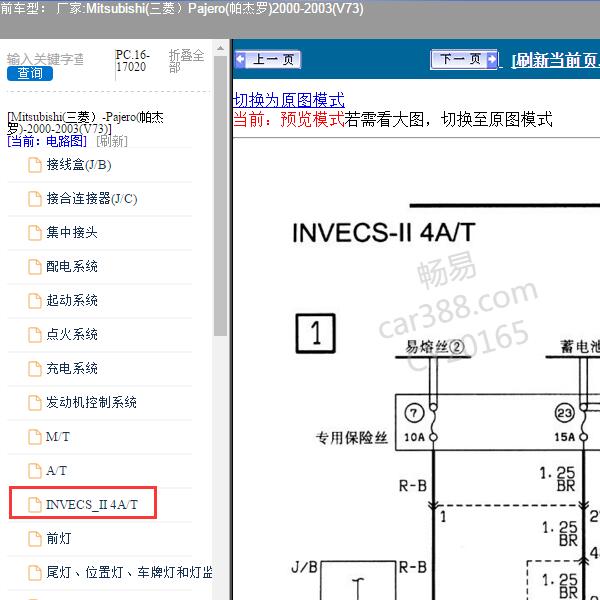Click the document icon beside 配电系统
600x600 pixels.
tap(35, 267)
